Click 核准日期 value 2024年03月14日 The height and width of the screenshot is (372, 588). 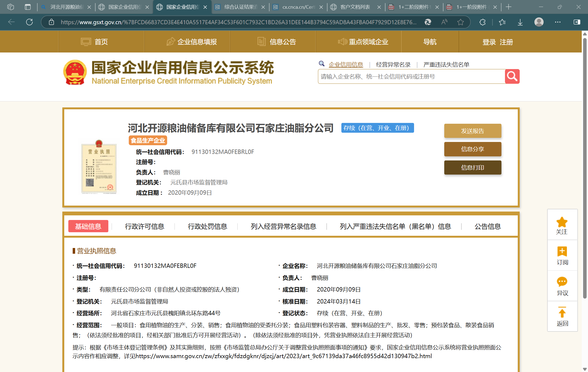tap(339, 301)
